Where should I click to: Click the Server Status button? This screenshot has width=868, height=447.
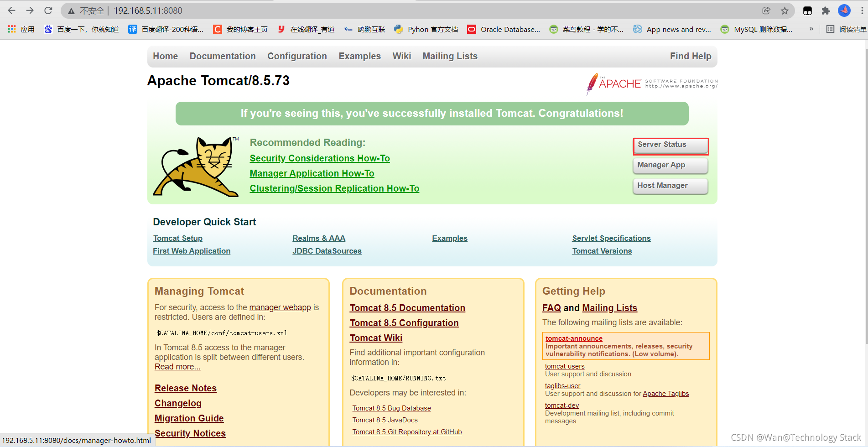(x=670, y=146)
